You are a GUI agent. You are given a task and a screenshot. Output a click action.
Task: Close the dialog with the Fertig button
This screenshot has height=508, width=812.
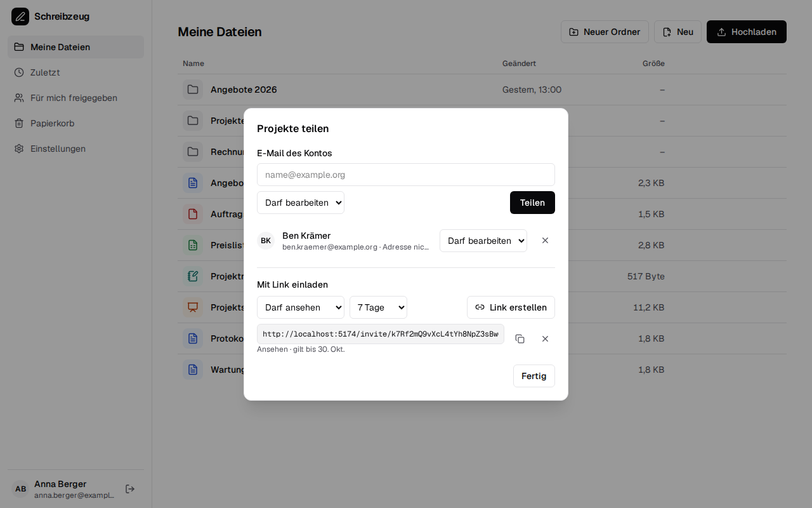[x=534, y=376]
